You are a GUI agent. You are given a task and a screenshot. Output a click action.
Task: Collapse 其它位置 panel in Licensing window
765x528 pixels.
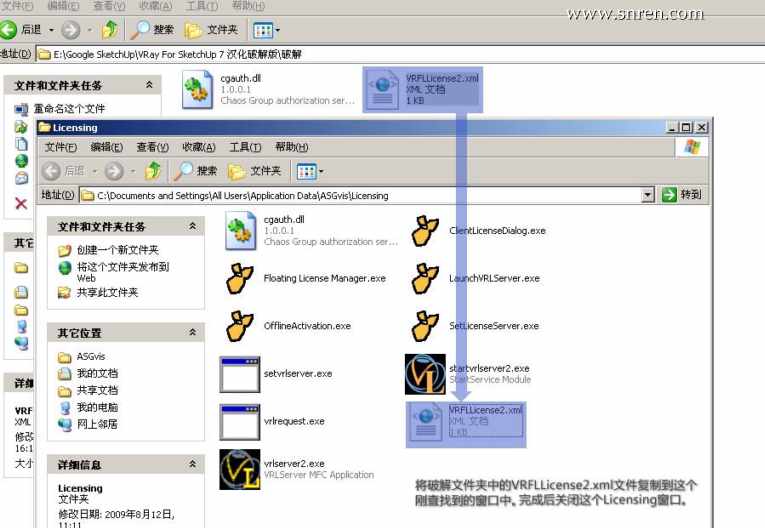click(x=193, y=332)
